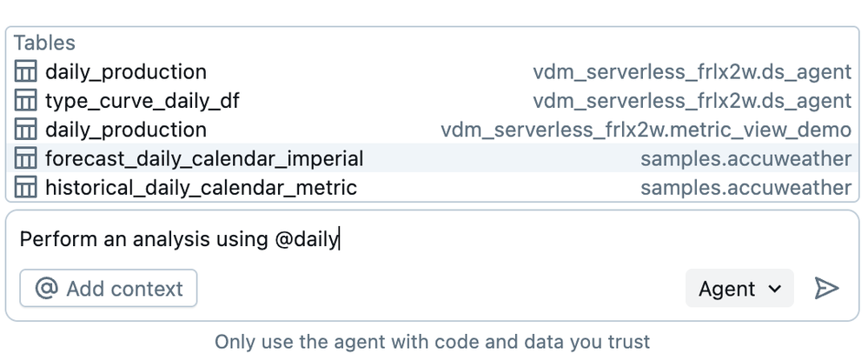Click table icon of first daily_production row
The height and width of the screenshot is (354, 868).
26,72
